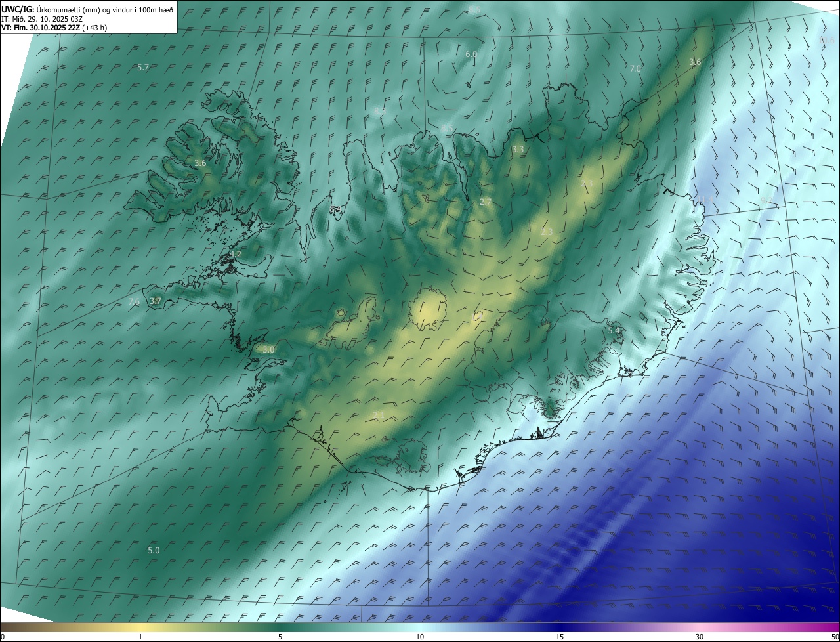Click the 4.2 value label
The image size is (840, 642).
(x=235, y=255)
